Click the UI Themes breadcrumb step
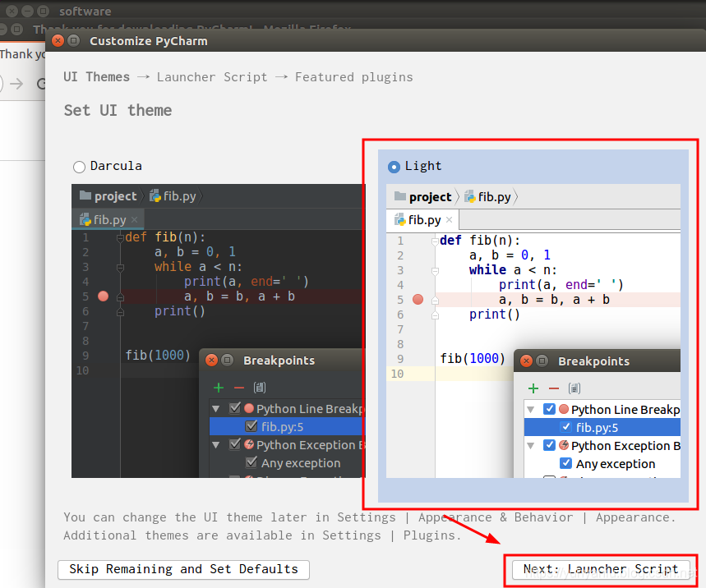The height and width of the screenshot is (588, 706). click(96, 77)
